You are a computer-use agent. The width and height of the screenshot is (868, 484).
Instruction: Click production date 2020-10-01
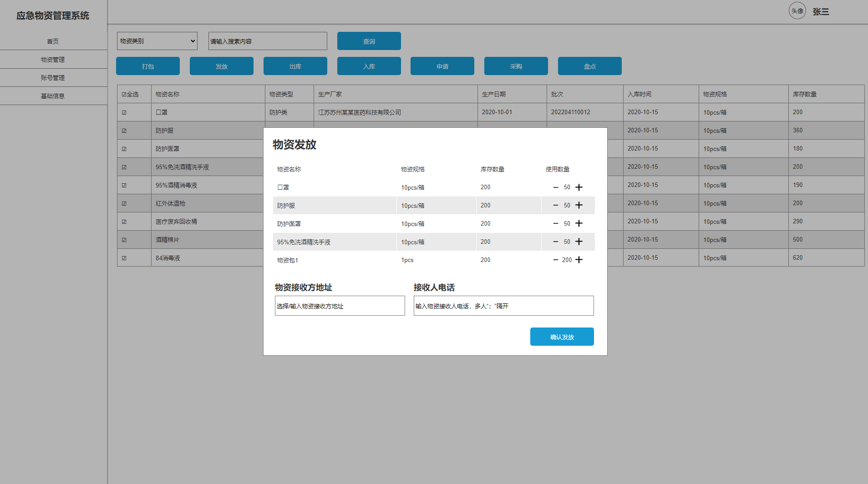497,112
